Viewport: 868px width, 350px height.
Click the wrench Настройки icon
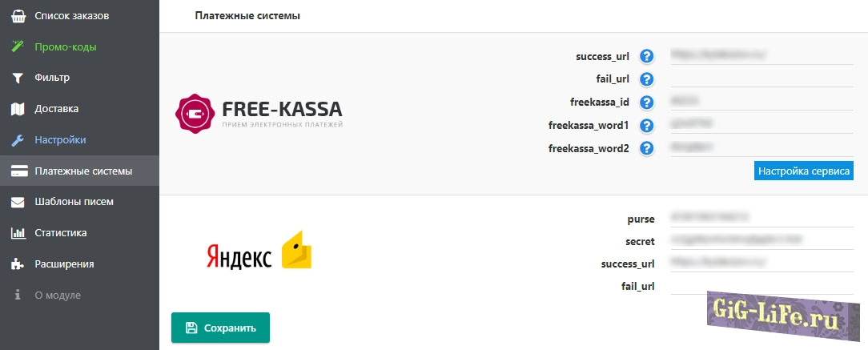(18, 140)
